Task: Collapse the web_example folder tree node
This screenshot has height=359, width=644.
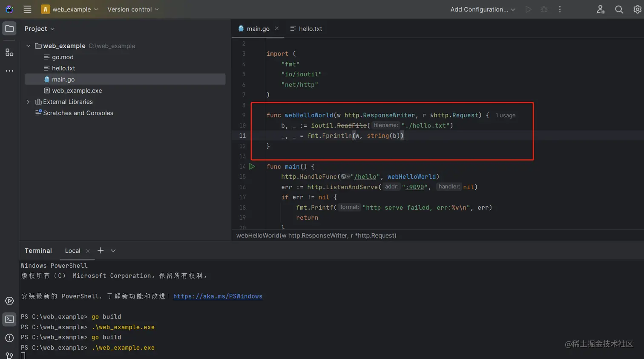Action: [29, 46]
